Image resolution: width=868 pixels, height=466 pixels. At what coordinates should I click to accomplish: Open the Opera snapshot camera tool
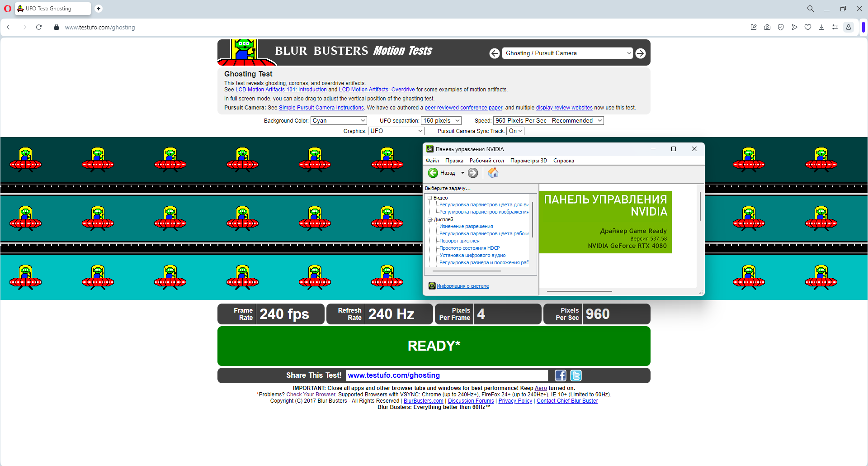point(767,27)
